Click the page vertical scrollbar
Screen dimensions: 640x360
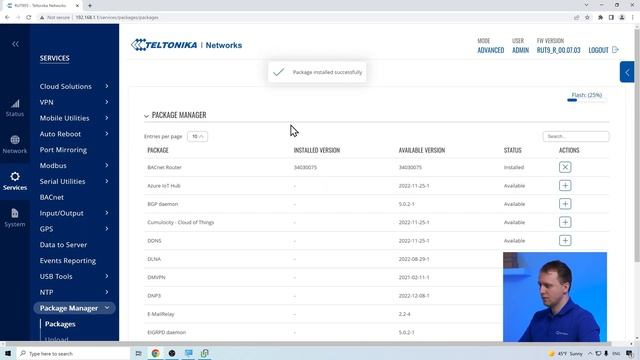tap(637, 145)
